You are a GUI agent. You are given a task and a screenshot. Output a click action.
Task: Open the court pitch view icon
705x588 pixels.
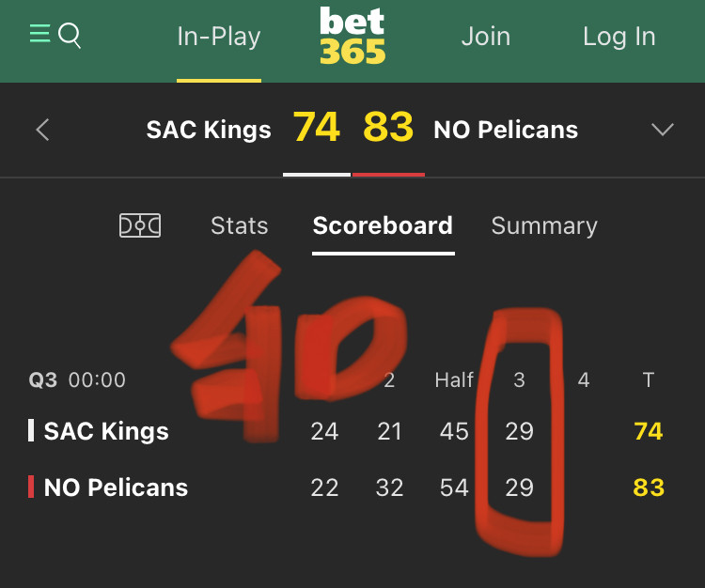coord(140,225)
